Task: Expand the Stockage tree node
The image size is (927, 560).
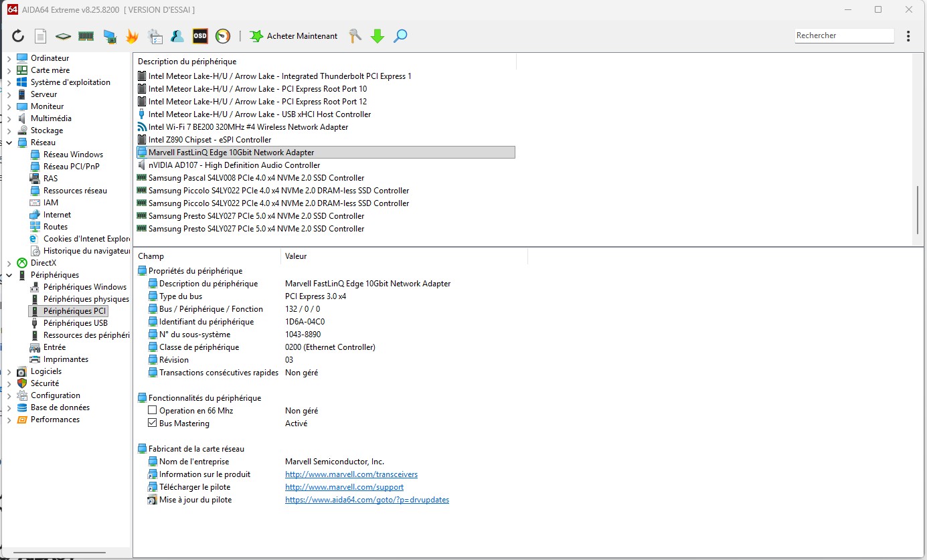Action: [9, 130]
